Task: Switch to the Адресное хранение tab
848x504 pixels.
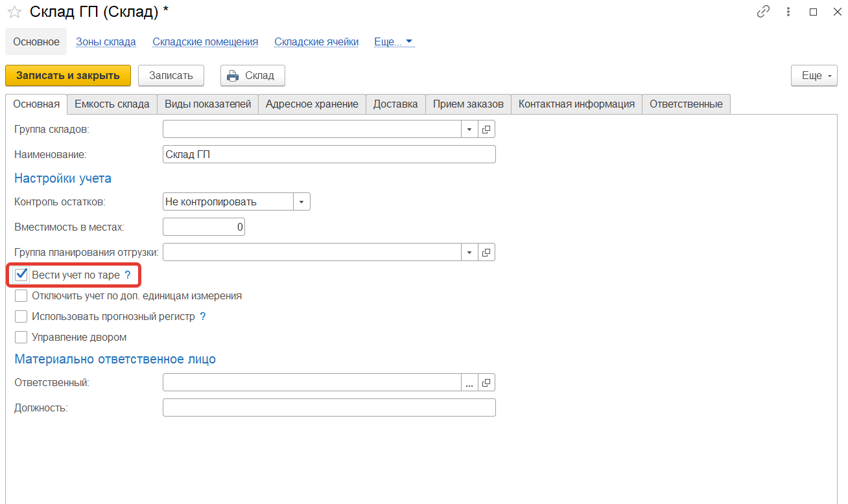Action: [312, 104]
